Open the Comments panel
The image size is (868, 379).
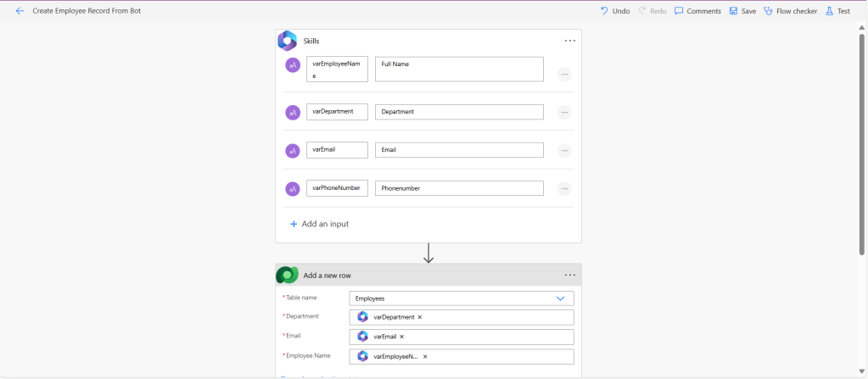click(x=697, y=11)
